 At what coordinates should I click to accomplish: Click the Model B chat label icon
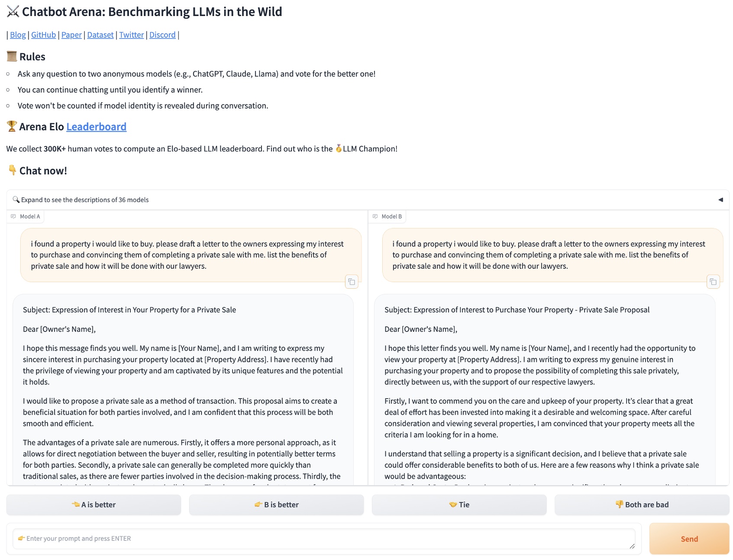(x=375, y=216)
